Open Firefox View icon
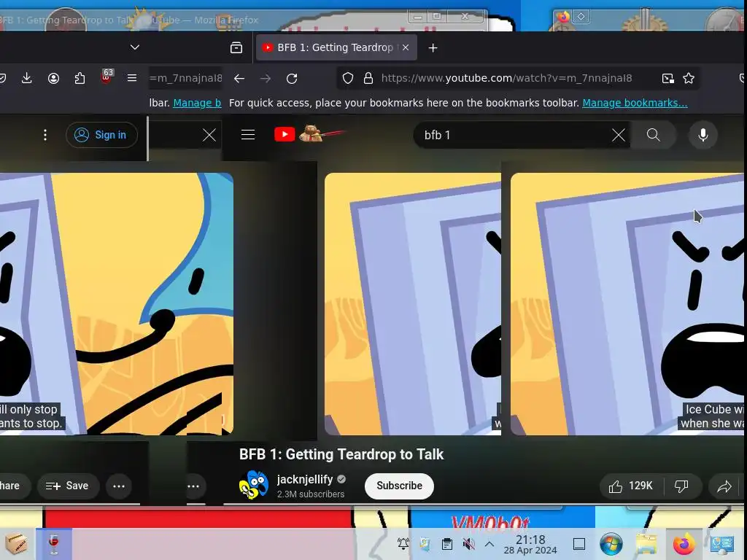 (x=236, y=47)
